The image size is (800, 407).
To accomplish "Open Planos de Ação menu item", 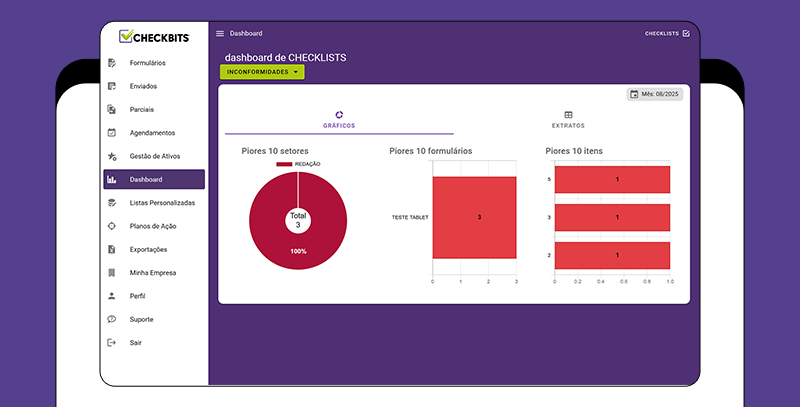I will pyautogui.click(x=154, y=226).
